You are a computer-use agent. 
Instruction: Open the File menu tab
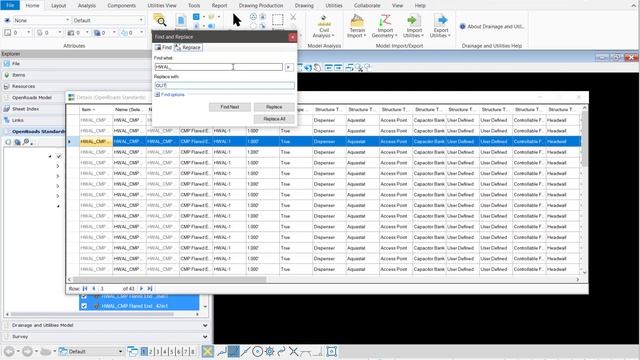pos(10,5)
